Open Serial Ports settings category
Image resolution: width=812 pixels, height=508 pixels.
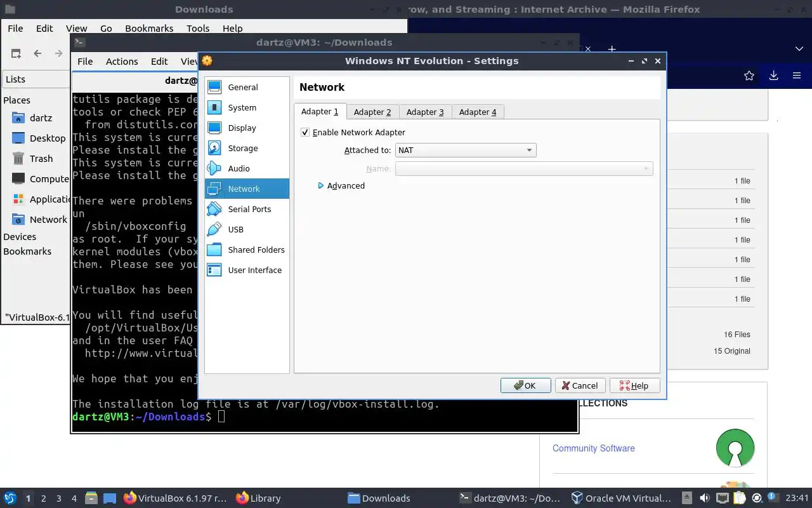(246, 209)
